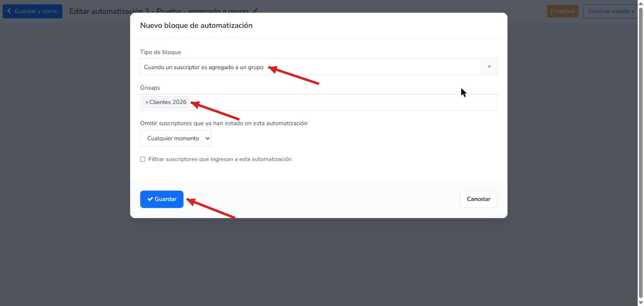644x306 pixels.
Task: Click the 'Nuevo bloque de automatización' title
Action: coord(196,26)
